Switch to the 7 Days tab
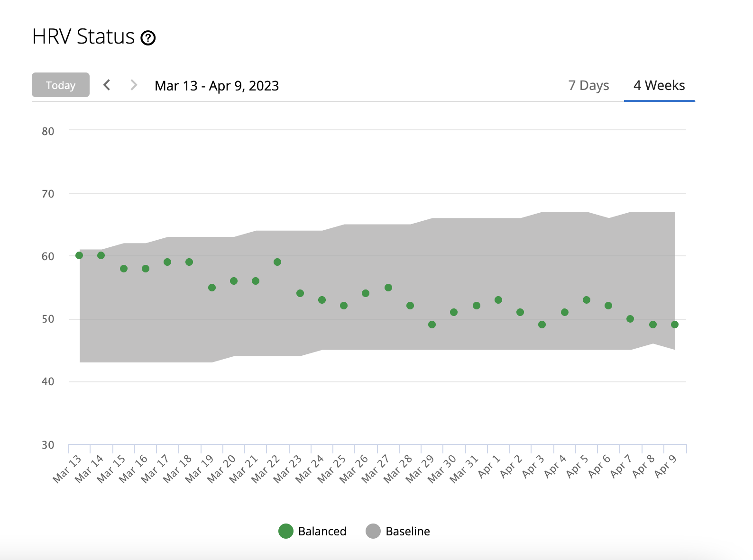This screenshot has width=753, height=560. coord(588,85)
